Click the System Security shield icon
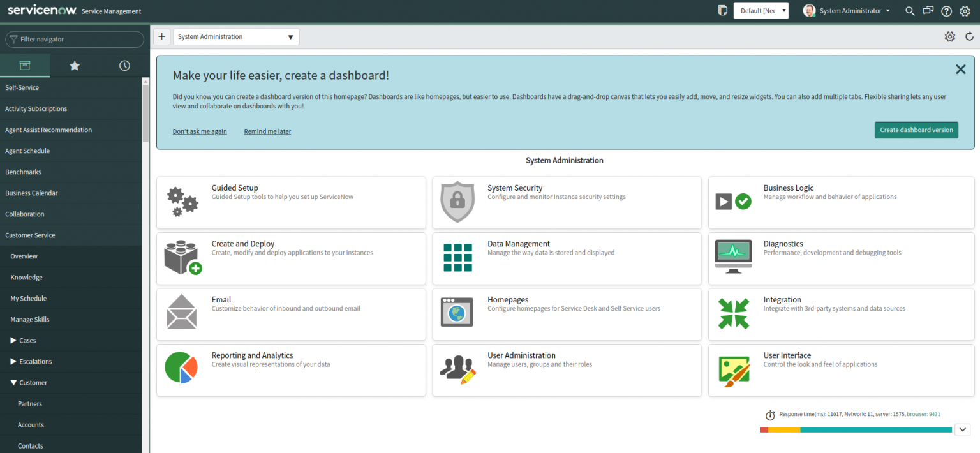The height and width of the screenshot is (453, 980). coord(457,201)
